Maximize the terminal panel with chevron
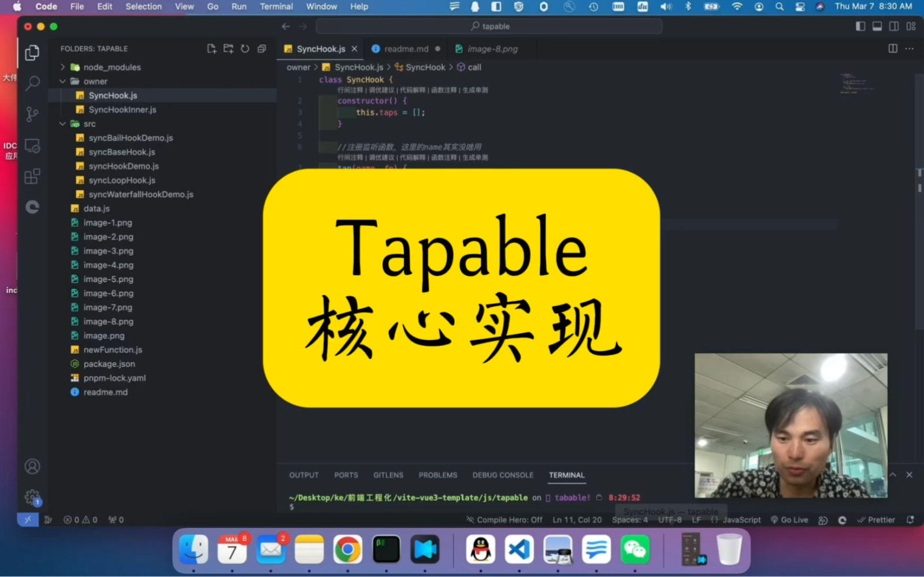 893,475
